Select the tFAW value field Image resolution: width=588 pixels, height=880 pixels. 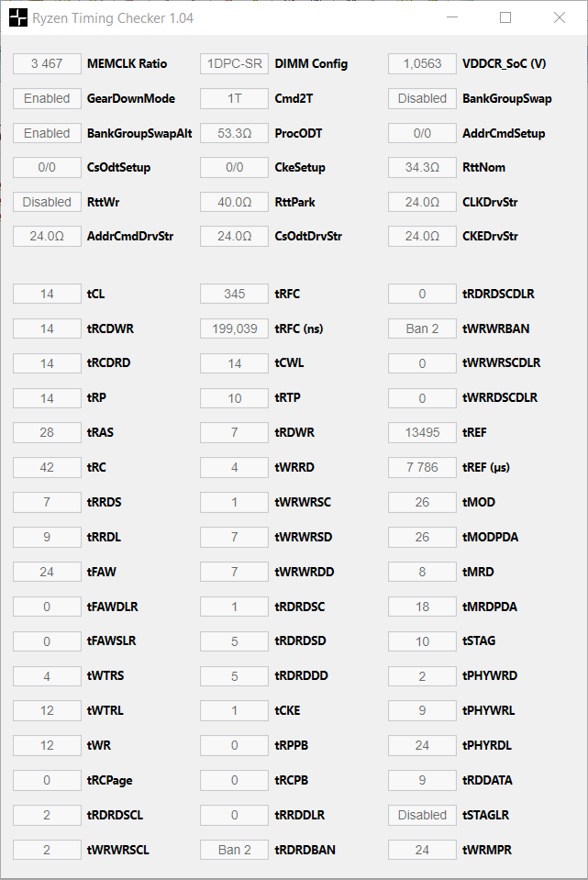pos(47,572)
